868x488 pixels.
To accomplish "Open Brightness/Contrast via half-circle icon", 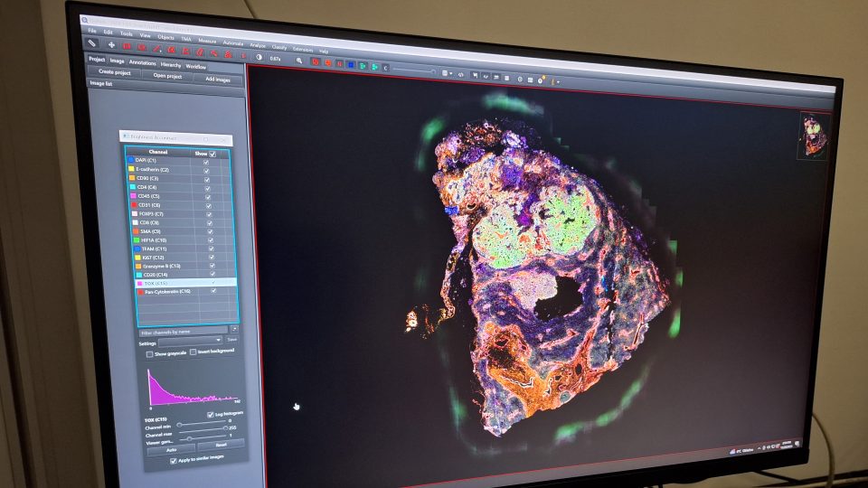I will 259,56.
